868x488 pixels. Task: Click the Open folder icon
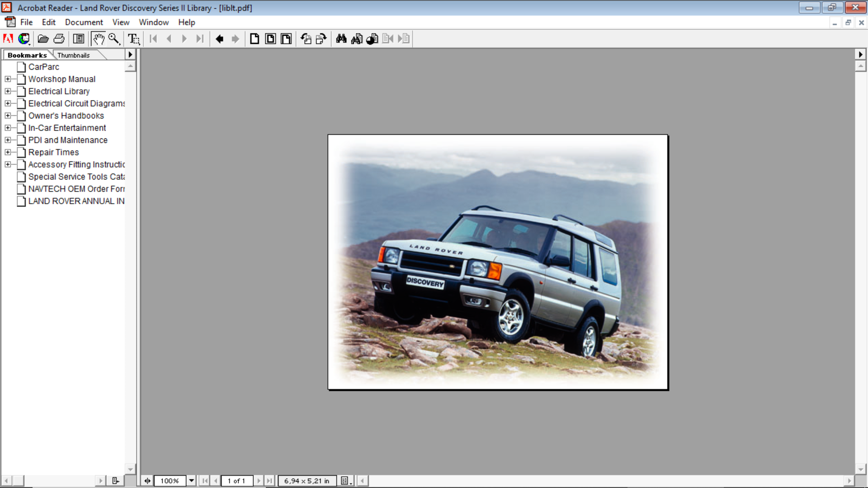pyautogui.click(x=43, y=39)
